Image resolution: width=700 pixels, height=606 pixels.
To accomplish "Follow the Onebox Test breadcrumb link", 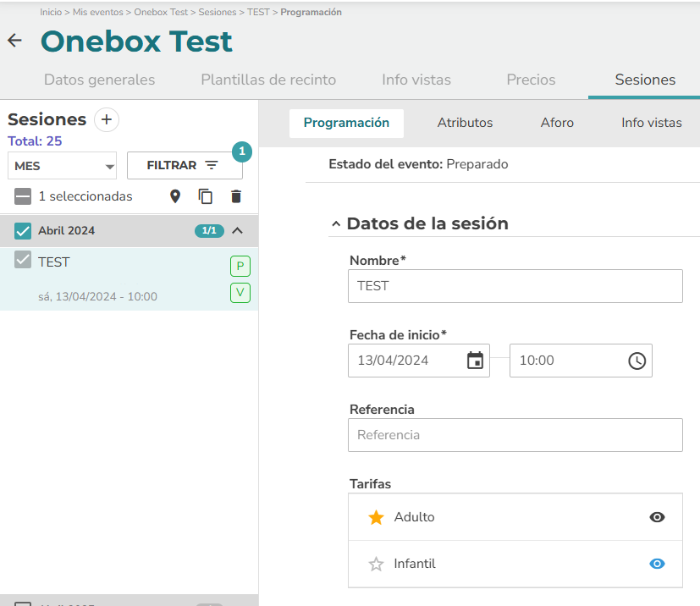I will click(161, 12).
